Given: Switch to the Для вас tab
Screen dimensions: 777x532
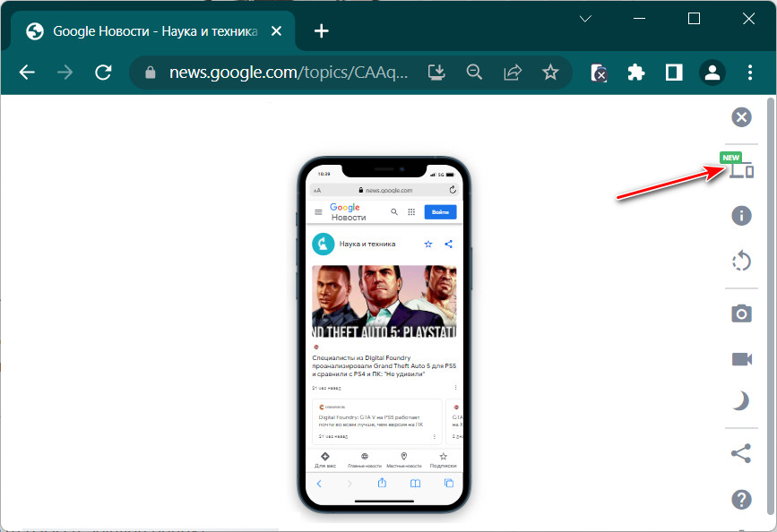Looking at the screenshot, I should coord(325,460).
